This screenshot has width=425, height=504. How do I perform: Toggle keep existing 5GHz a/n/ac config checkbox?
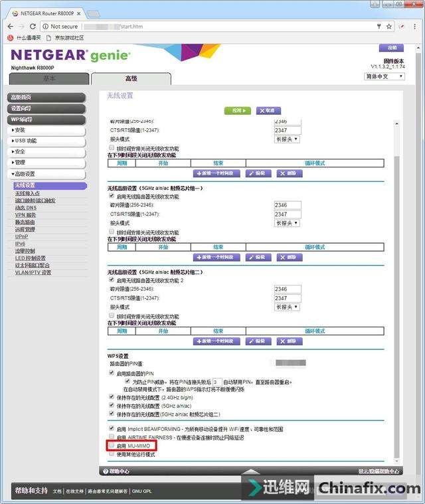pyautogui.click(x=112, y=405)
